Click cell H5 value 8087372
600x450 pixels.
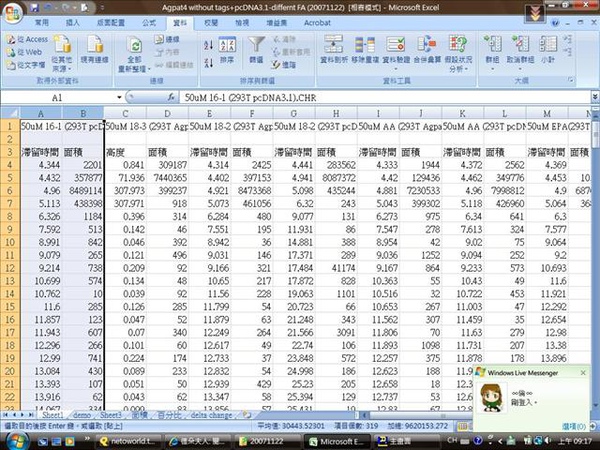[336, 178]
